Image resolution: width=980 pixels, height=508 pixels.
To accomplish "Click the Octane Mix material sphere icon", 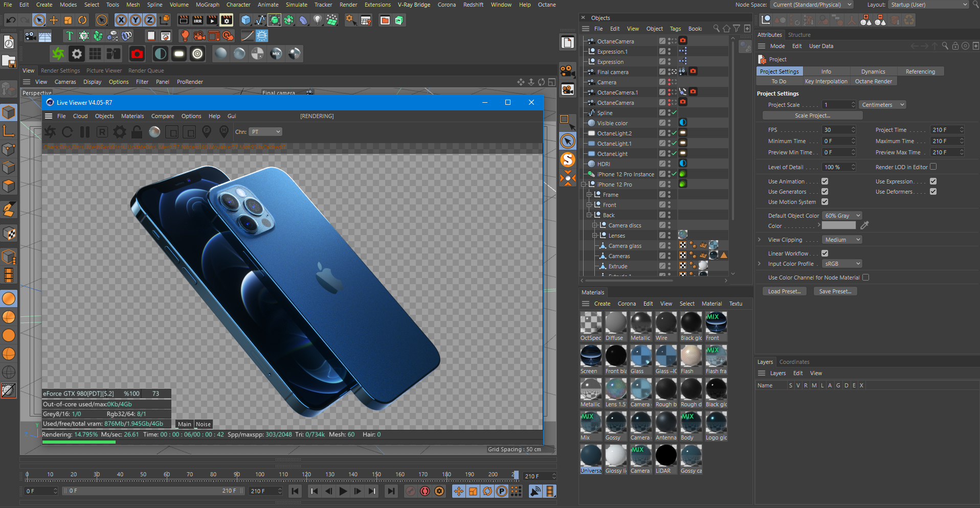I will point(276,54).
